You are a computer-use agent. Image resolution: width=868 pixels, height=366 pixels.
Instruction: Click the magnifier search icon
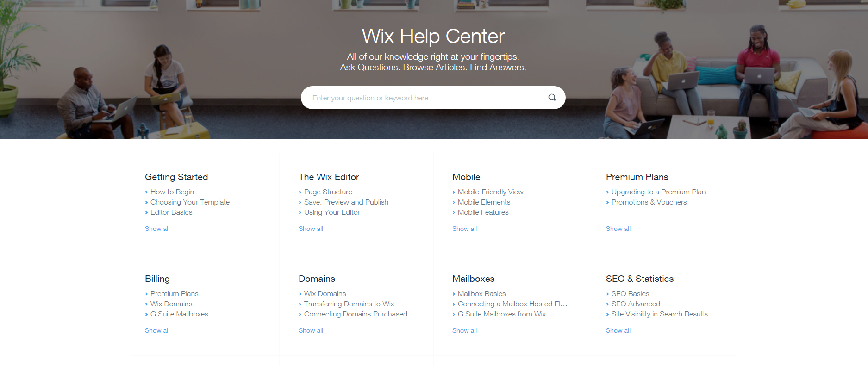pyautogui.click(x=552, y=98)
